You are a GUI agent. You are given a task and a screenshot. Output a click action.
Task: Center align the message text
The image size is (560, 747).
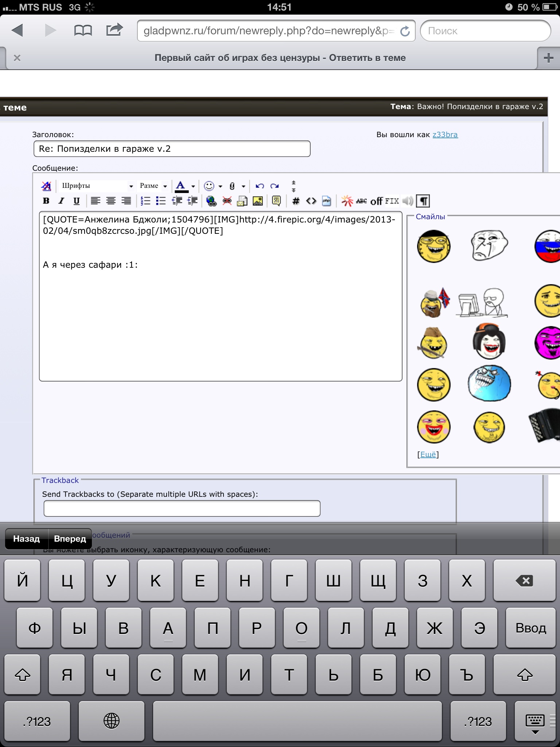click(111, 201)
